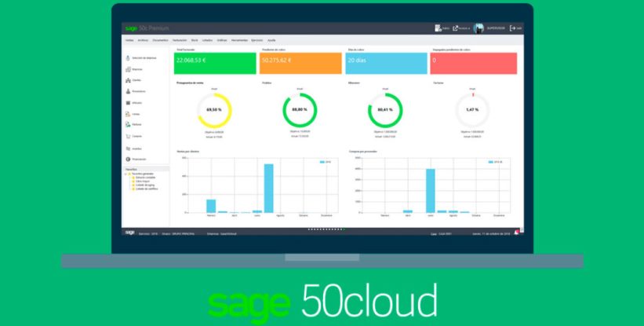
Task: Click the page indicator dots above status bar
Action: (326, 229)
